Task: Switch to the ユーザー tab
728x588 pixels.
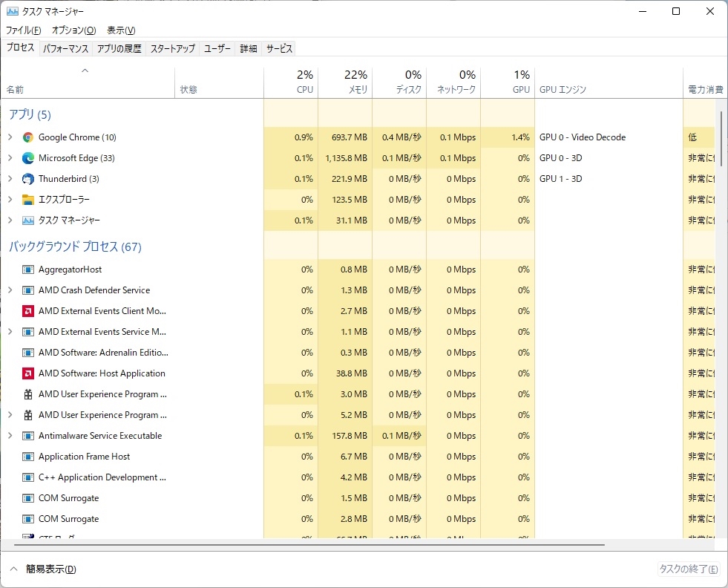Action: click(217, 49)
